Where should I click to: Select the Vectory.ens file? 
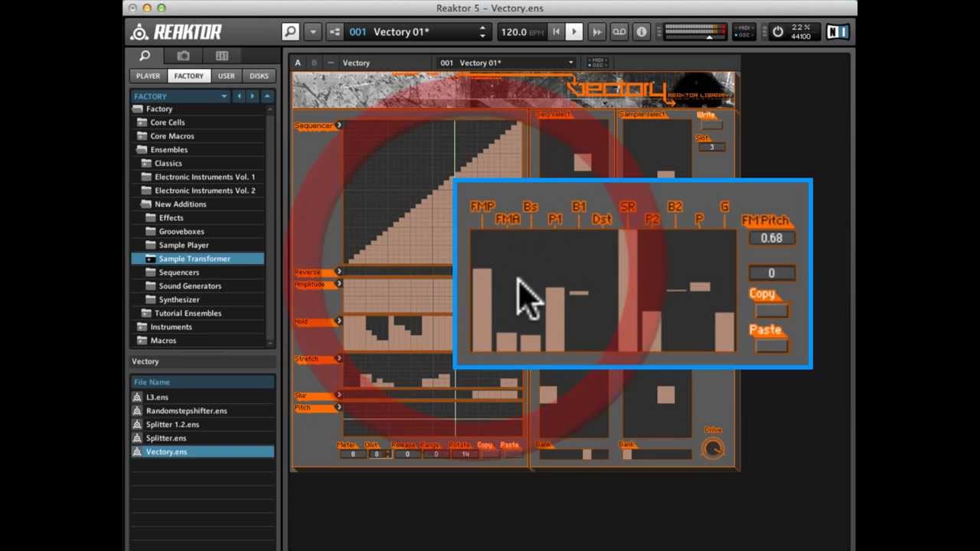click(202, 452)
